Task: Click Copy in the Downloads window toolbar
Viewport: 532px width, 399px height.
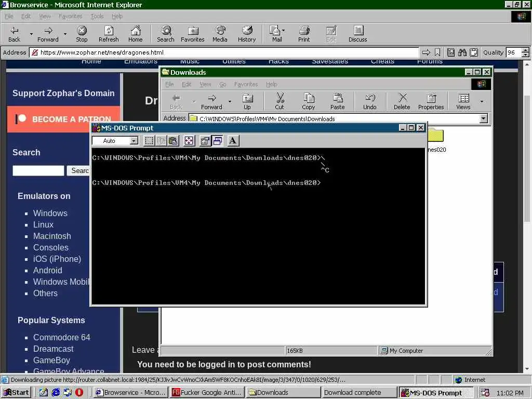Action: tap(309, 102)
